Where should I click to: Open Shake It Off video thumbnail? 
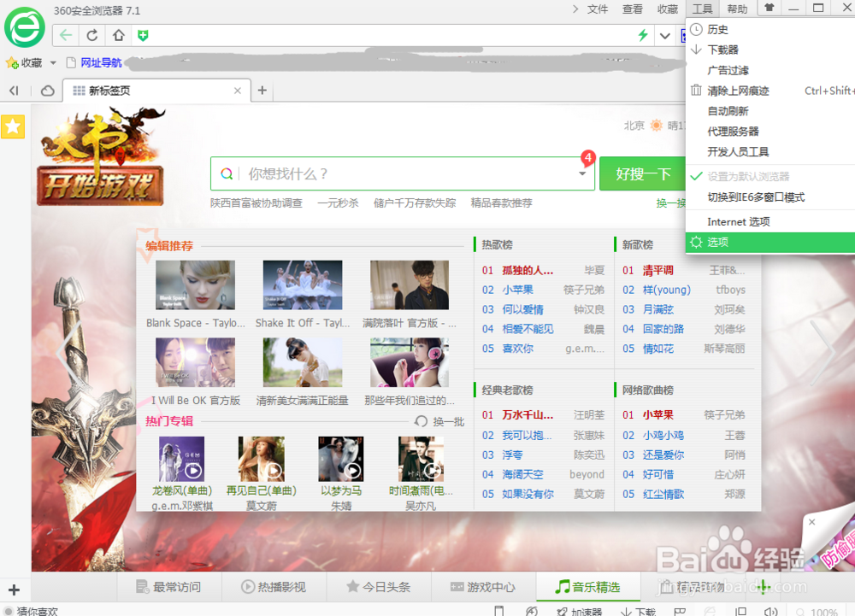(x=303, y=285)
